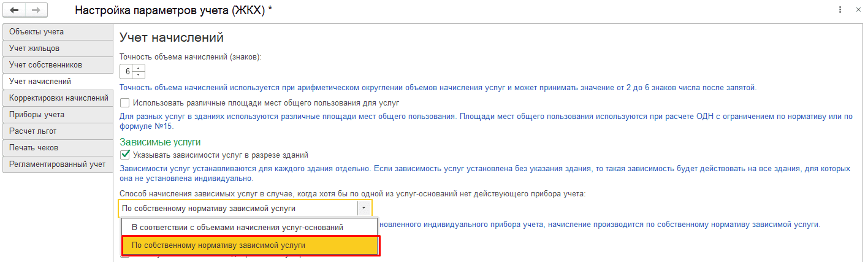Switch to Приборы учета tab
The width and height of the screenshot is (868, 262).
click(58, 115)
